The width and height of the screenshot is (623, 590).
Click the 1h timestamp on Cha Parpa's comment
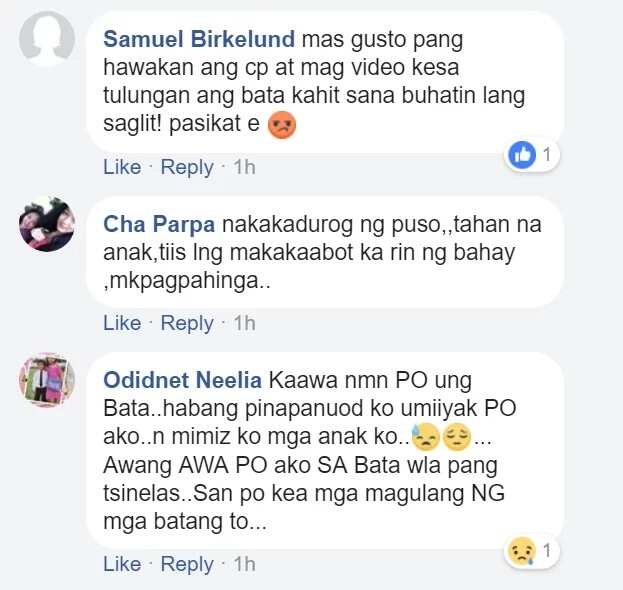[x=244, y=323]
